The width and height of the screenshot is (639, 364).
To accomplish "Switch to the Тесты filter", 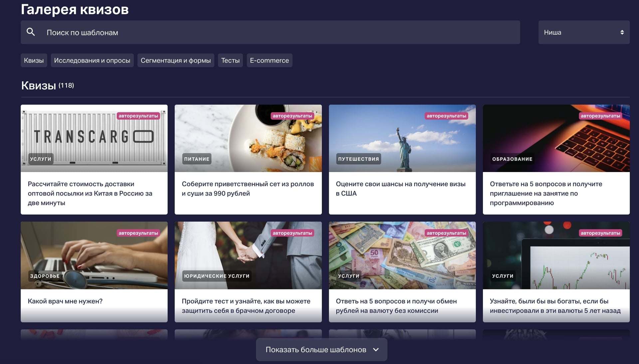I will pyautogui.click(x=230, y=60).
